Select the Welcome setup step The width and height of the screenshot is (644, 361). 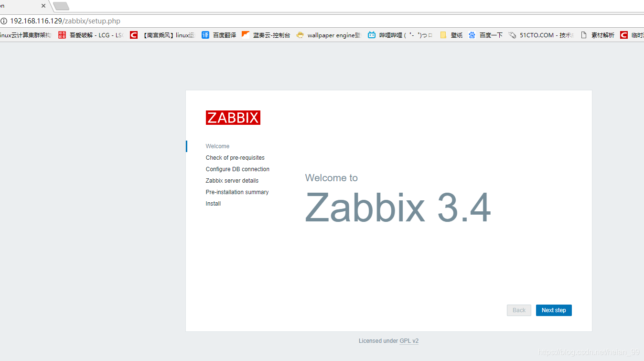217,146
